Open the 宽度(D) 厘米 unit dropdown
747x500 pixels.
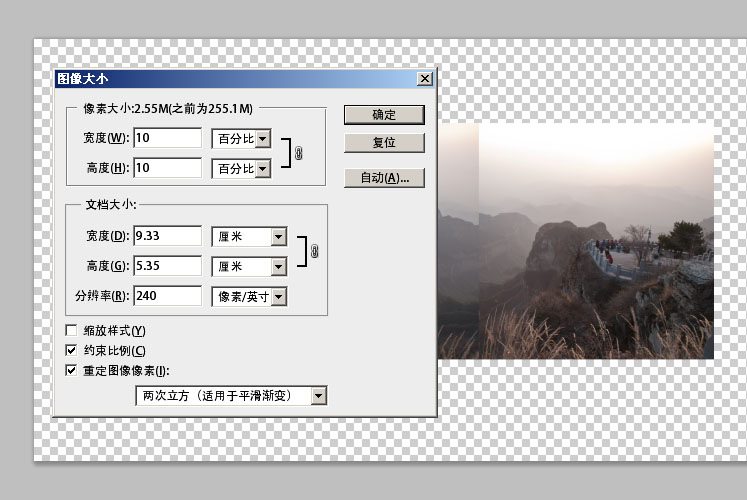pyautogui.click(x=249, y=237)
